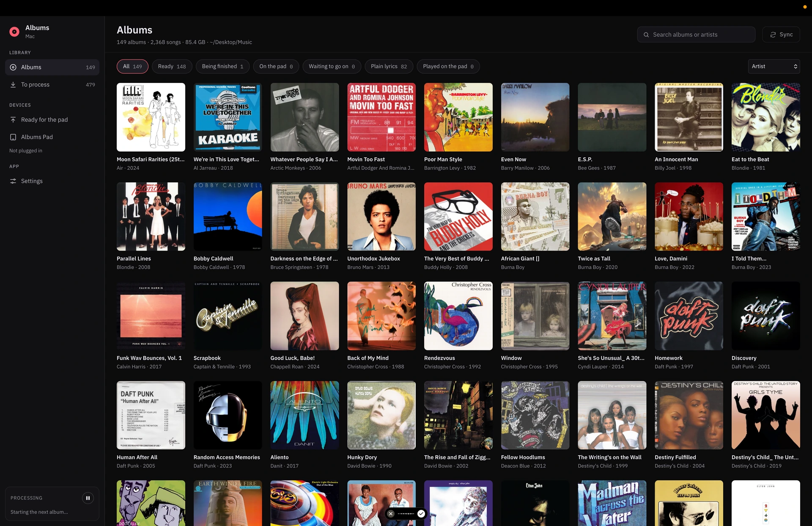Viewport: 812px width, 526px height.
Task: Click the Darkness on the Edge title
Action: pyautogui.click(x=304, y=259)
